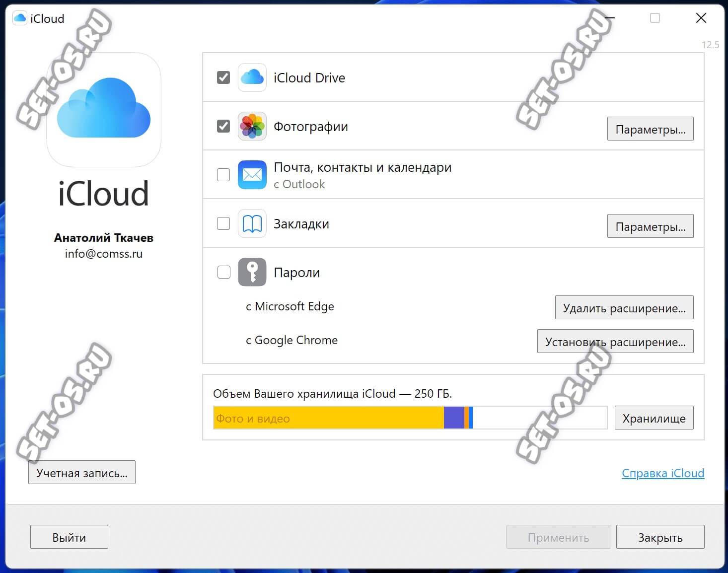Click the small iCloud title bar icon
The image size is (728, 573).
click(20, 18)
